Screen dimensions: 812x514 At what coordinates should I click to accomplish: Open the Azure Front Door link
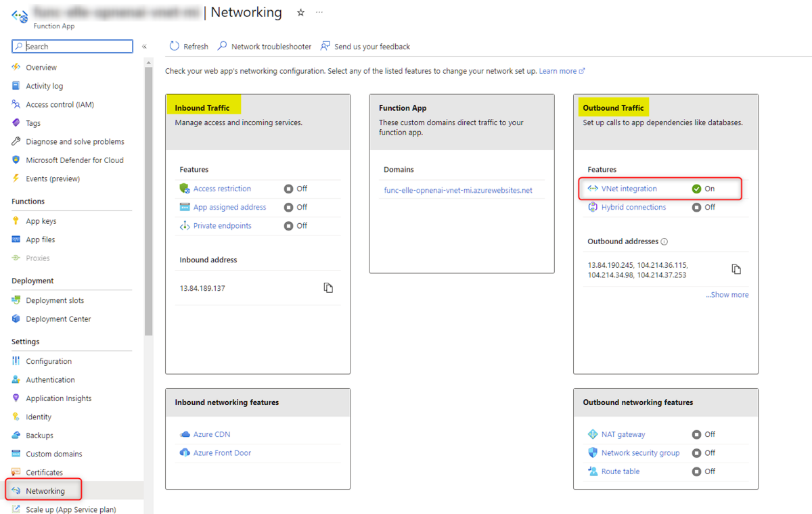coord(222,453)
